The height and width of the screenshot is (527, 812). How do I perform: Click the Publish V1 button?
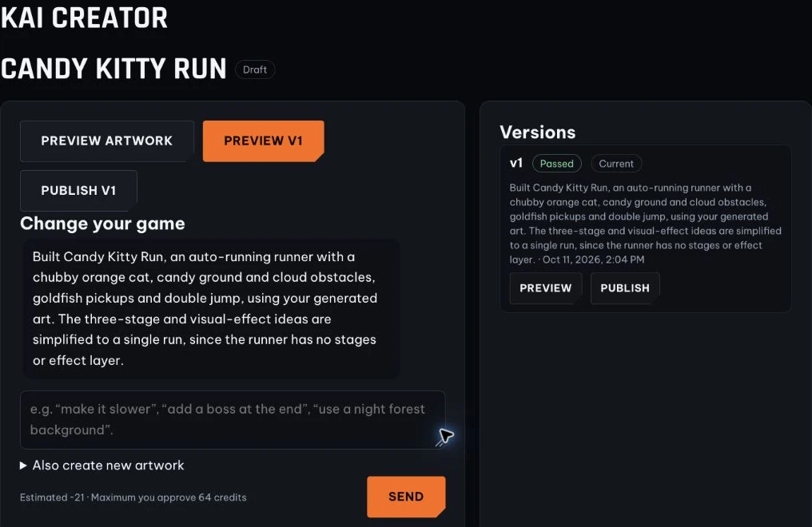pyautogui.click(x=78, y=190)
